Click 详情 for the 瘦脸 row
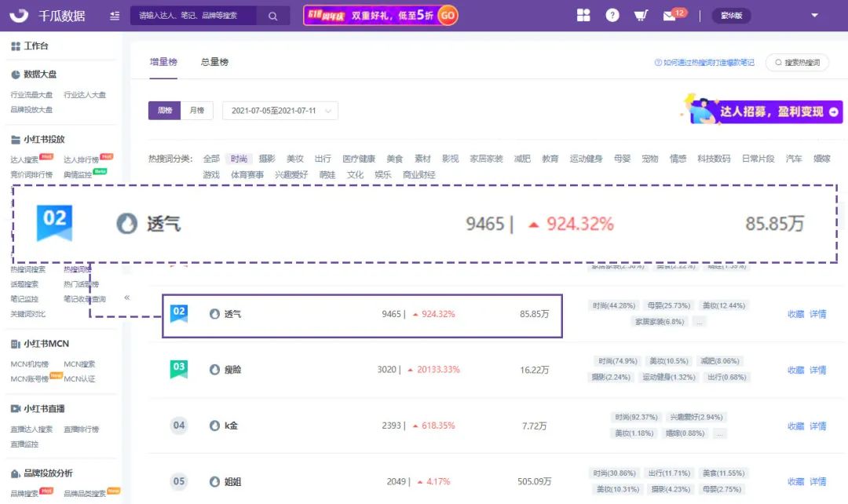 pos(817,370)
